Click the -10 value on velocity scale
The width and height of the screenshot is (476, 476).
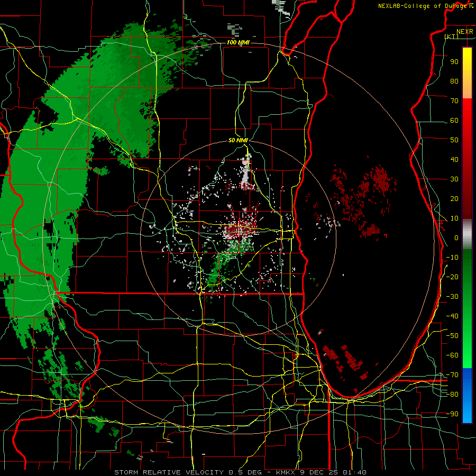point(452,258)
